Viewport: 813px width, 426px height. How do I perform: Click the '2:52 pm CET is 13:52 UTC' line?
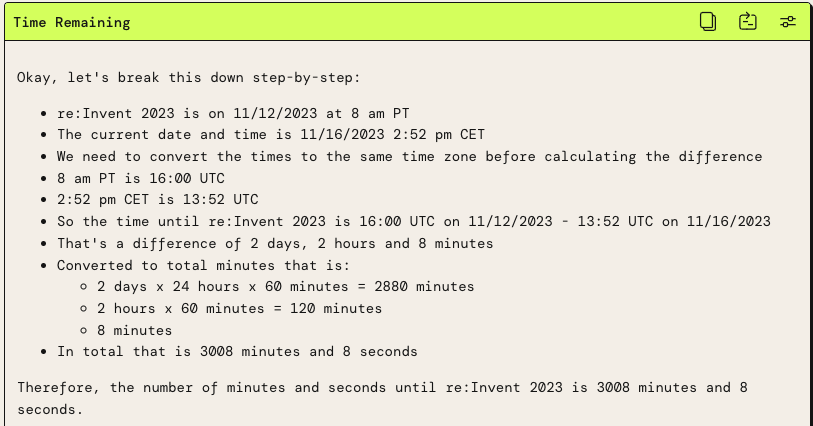point(158,200)
